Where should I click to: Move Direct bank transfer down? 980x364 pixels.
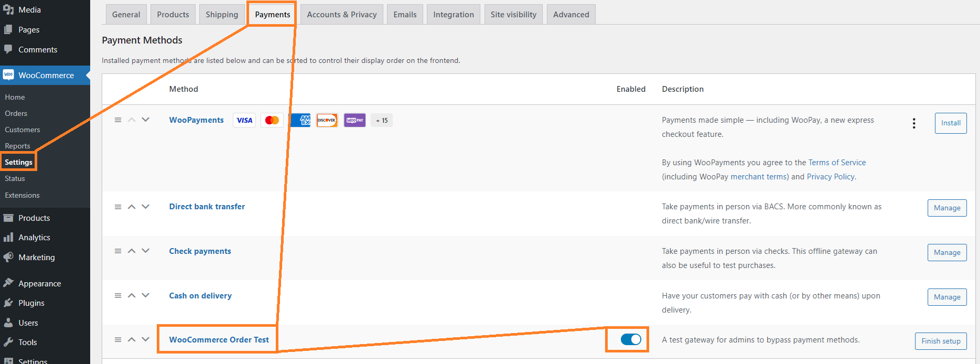146,207
